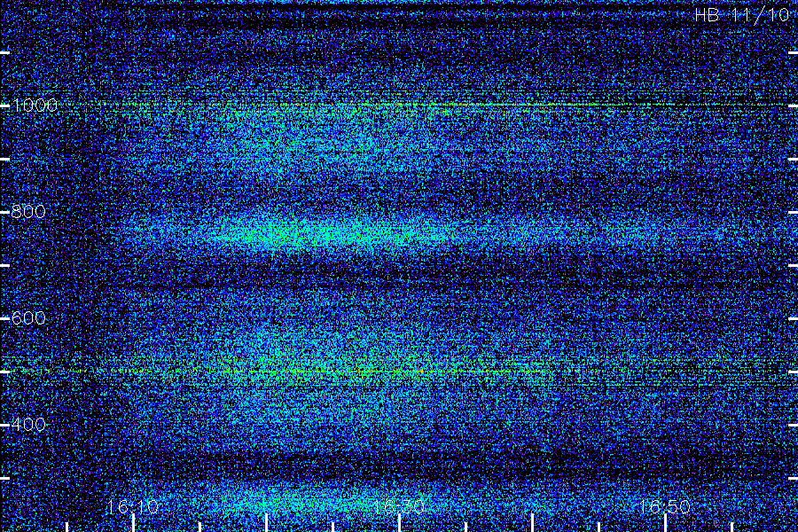Click the 600 frequency axis label

28,318
